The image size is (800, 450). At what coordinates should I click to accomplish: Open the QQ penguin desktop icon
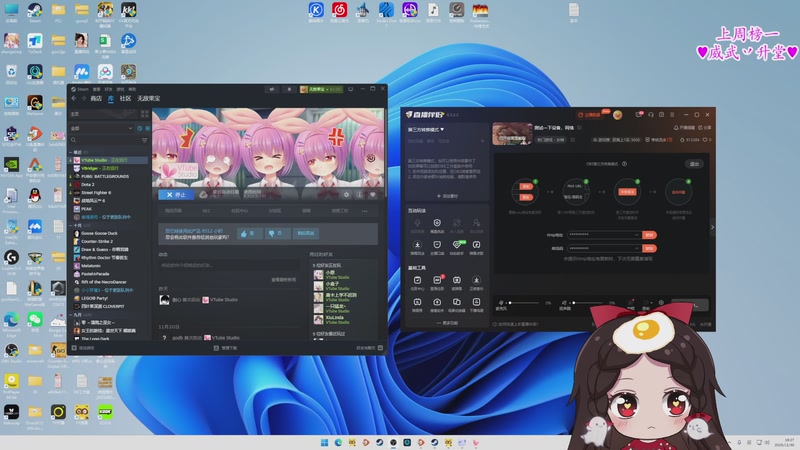pyautogui.click(x=35, y=194)
